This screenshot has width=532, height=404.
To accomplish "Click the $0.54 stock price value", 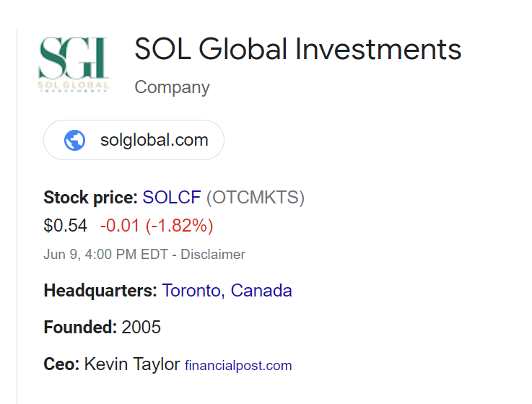I will [x=65, y=226].
